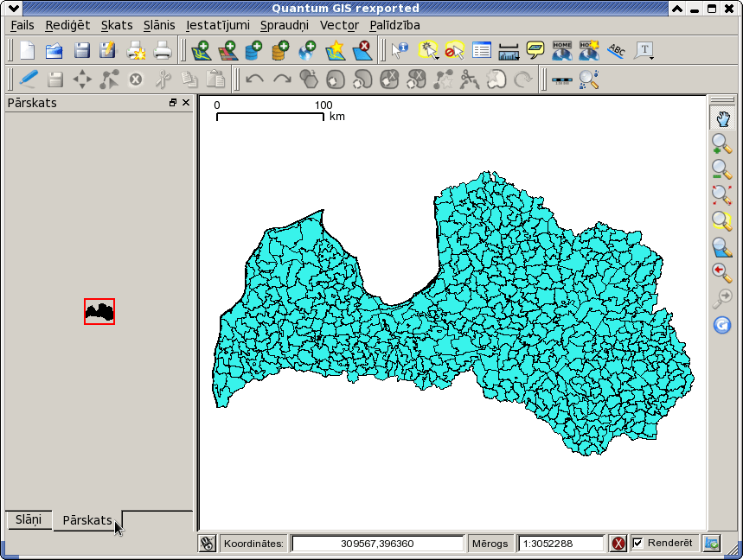Screen dimensions: 743x560
Task: Open the Spraudņi menu
Action: (x=285, y=25)
